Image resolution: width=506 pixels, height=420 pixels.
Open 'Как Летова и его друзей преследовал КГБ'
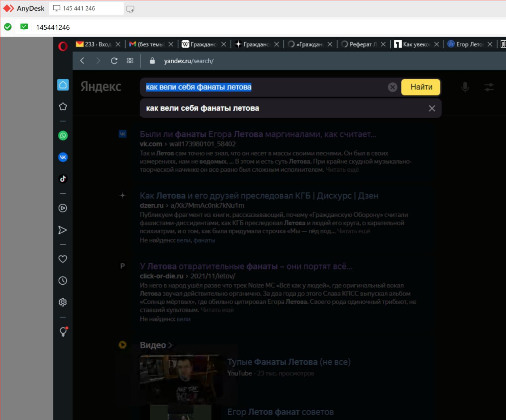tap(259, 196)
